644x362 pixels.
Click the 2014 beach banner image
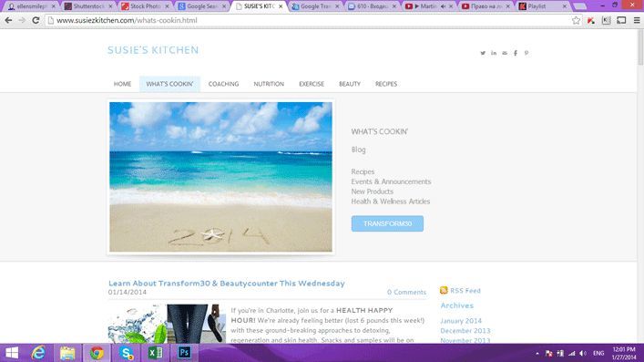(221, 177)
